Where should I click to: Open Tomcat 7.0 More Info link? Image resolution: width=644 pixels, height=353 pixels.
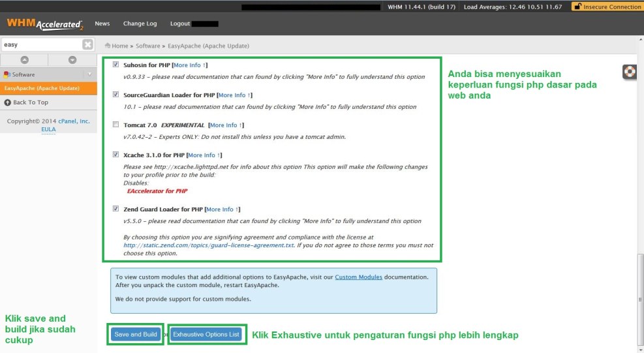point(226,125)
